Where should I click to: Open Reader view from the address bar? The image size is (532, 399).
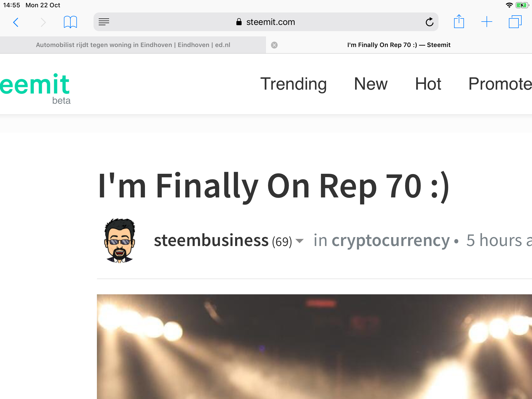(104, 22)
